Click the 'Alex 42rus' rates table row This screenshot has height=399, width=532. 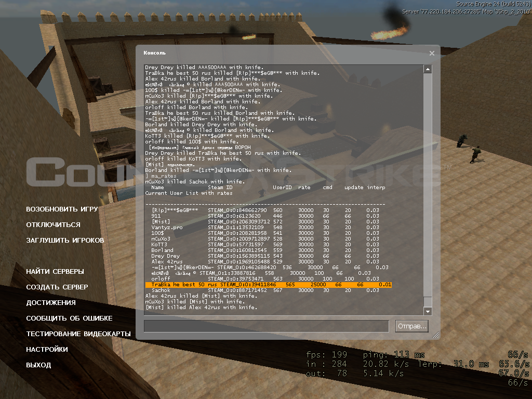(x=265, y=262)
